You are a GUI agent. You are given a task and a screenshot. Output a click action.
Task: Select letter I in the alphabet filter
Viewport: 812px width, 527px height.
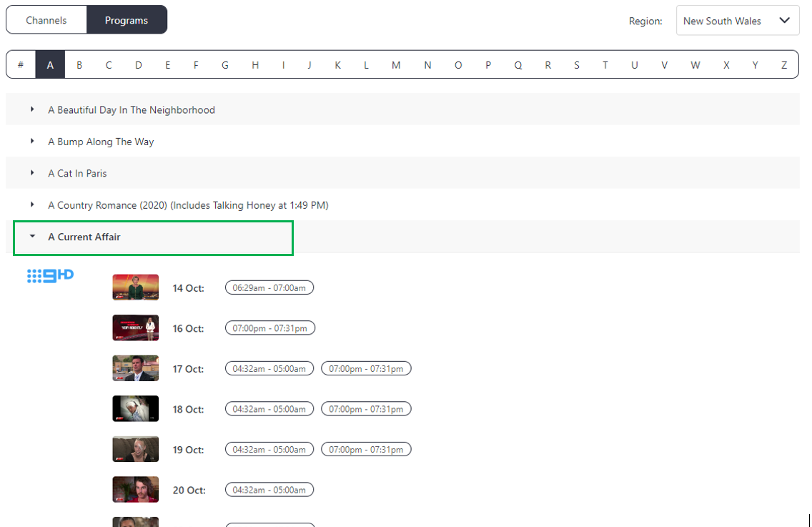(283, 65)
